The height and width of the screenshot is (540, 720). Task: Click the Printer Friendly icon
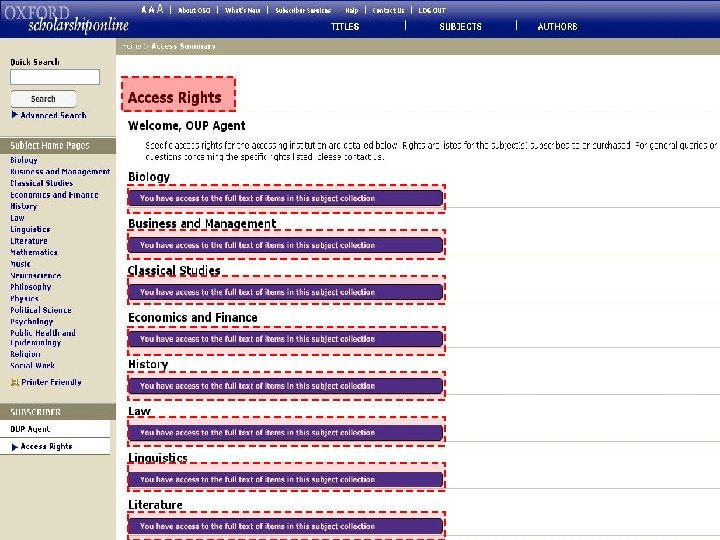(15, 382)
